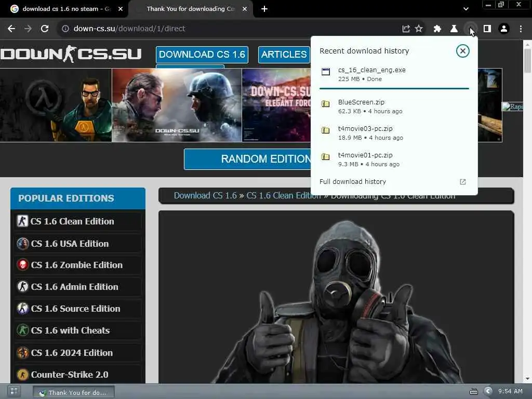
Task: Open the Extensions puzzle icon
Action: click(437, 29)
